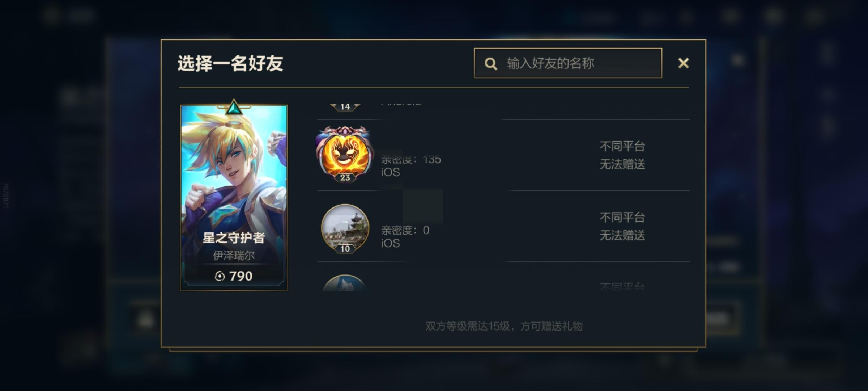The height and width of the screenshot is (391, 868).
Task: Click the 亲密度: 0 text
Action: (x=405, y=230)
